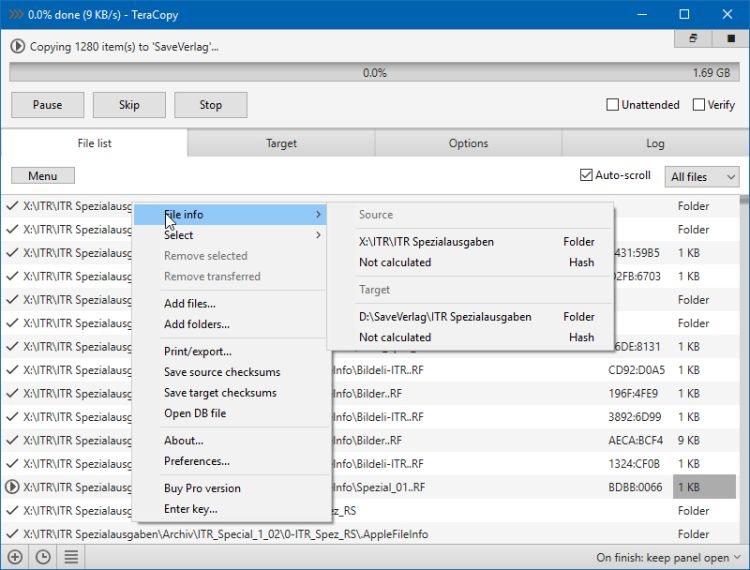The height and width of the screenshot is (570, 750).
Task: Click the file list vertical scrollbar thumb
Action: point(744,199)
